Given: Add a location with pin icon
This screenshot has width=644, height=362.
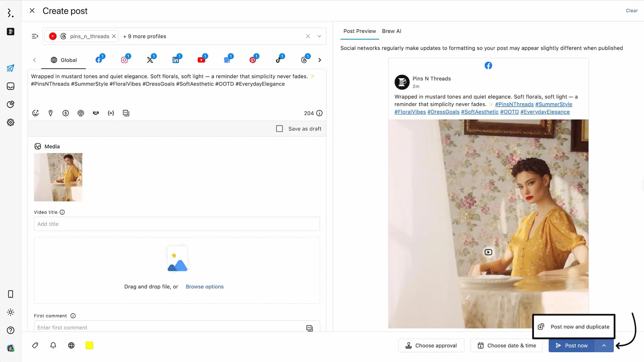Looking at the screenshot, I should pyautogui.click(x=51, y=113).
